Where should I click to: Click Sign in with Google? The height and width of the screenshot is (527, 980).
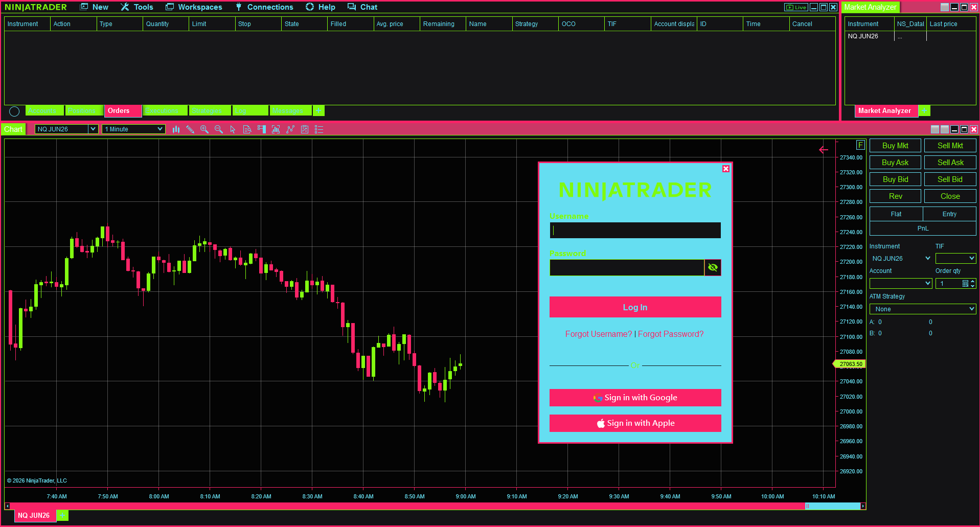[x=635, y=398]
